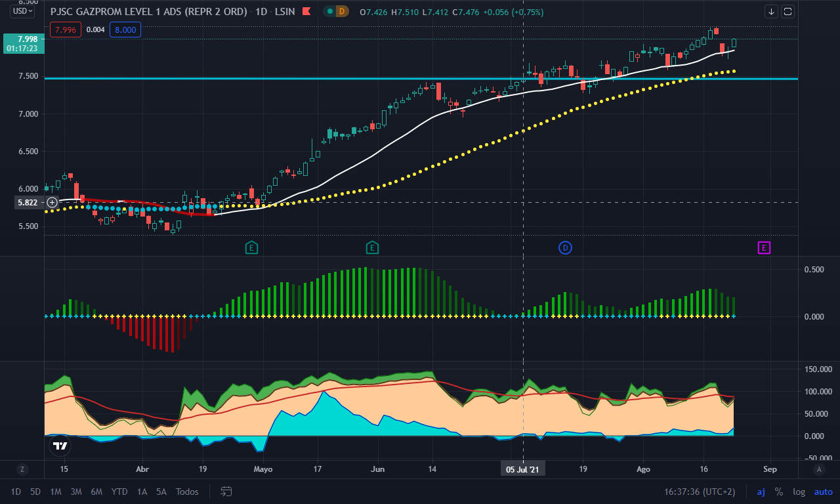Click the orange D data indicator
The width and height of the screenshot is (840, 504).
[341, 12]
